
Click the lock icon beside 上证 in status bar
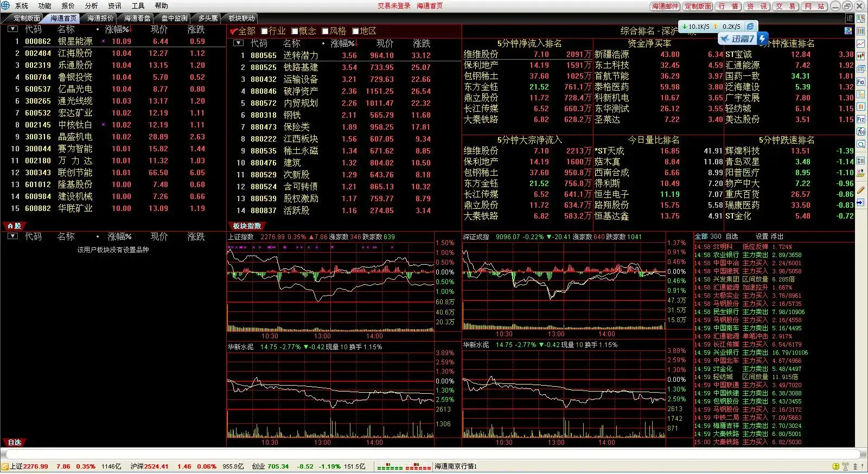pyautogui.click(x=5, y=466)
